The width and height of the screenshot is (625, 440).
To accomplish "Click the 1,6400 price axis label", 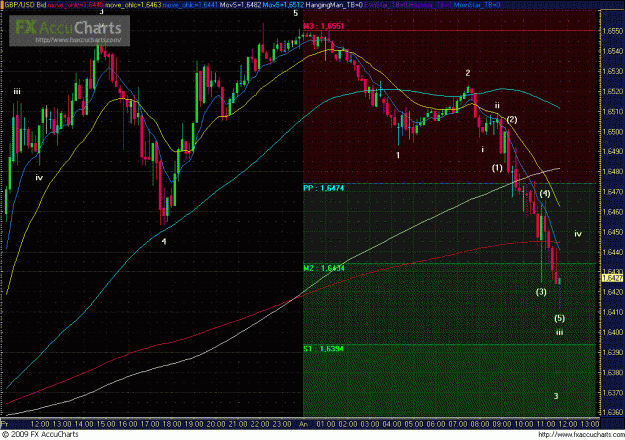I will click(x=613, y=332).
